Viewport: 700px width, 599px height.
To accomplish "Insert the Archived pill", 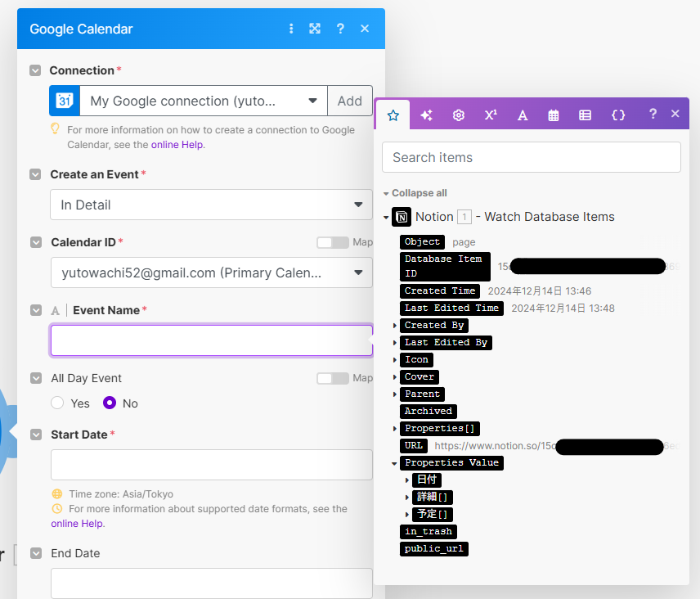I will [429, 411].
